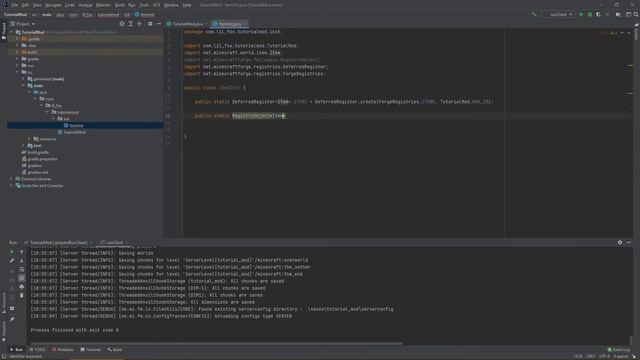Collapse the main folder in tree
Viewport: 640px width, 360px height.
(23, 86)
